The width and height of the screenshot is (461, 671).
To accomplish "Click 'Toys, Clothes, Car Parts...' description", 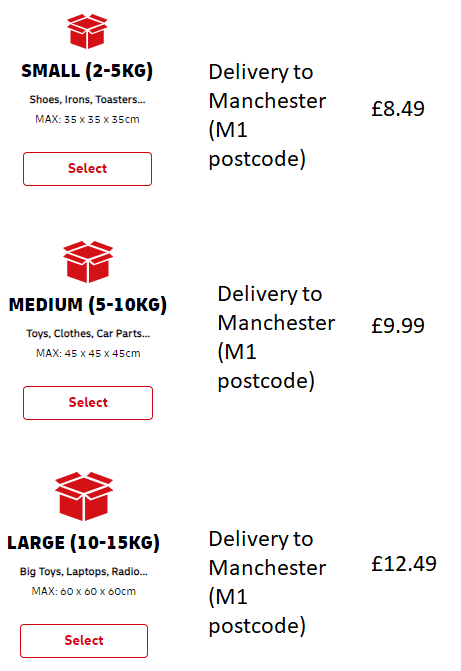I will pyautogui.click(x=88, y=333).
